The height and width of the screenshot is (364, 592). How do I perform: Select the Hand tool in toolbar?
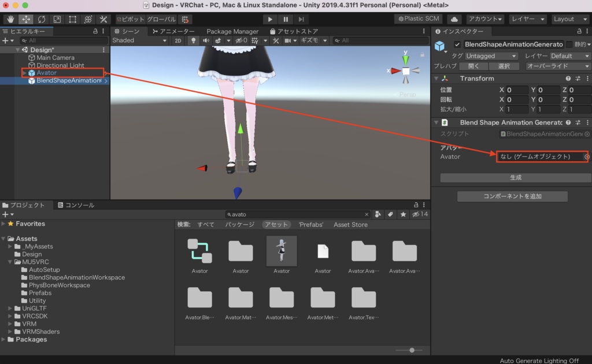pos(10,19)
